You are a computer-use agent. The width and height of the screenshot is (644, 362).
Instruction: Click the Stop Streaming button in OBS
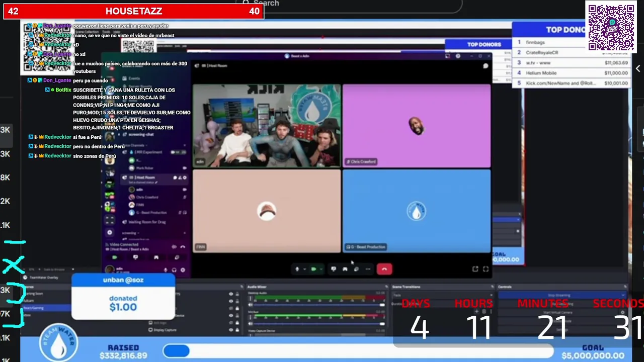tap(559, 295)
